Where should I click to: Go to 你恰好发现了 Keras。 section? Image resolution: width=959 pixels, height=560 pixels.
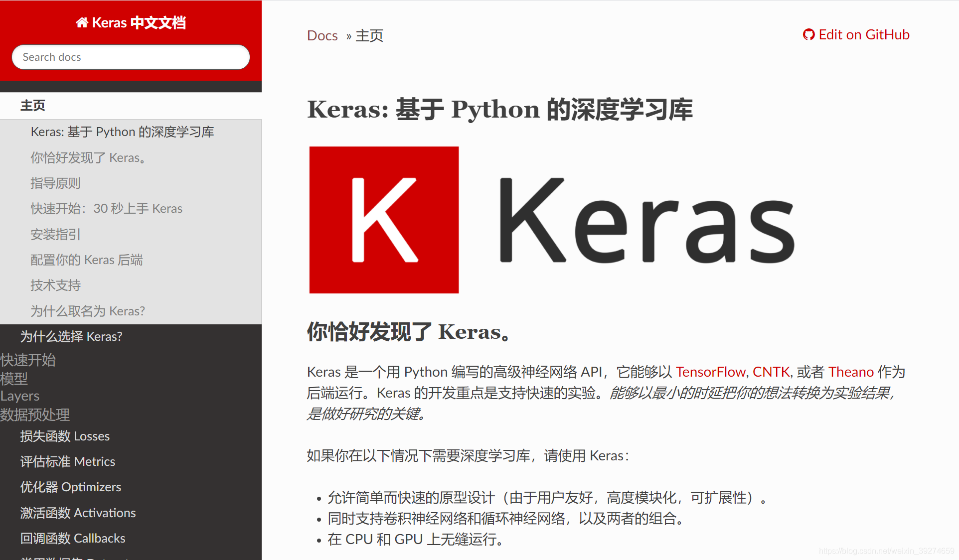coord(88,158)
